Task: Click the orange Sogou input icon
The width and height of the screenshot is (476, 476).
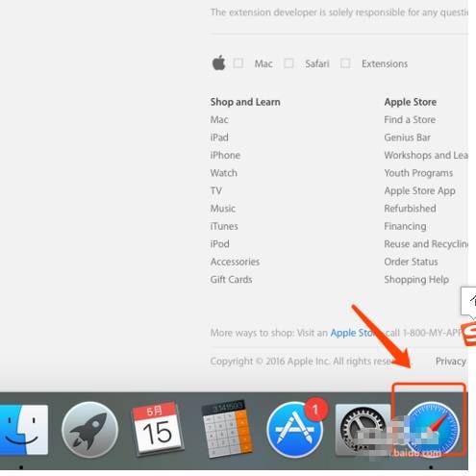Action: pyautogui.click(x=468, y=334)
